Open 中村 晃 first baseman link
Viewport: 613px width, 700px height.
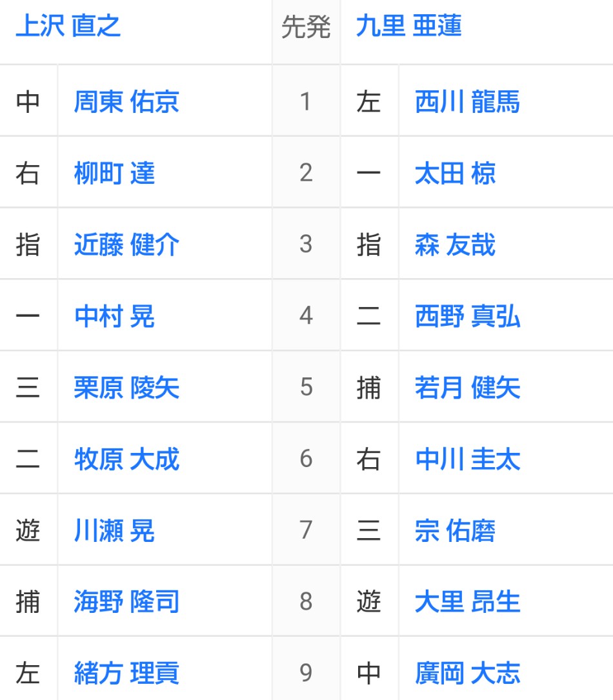pos(114,317)
